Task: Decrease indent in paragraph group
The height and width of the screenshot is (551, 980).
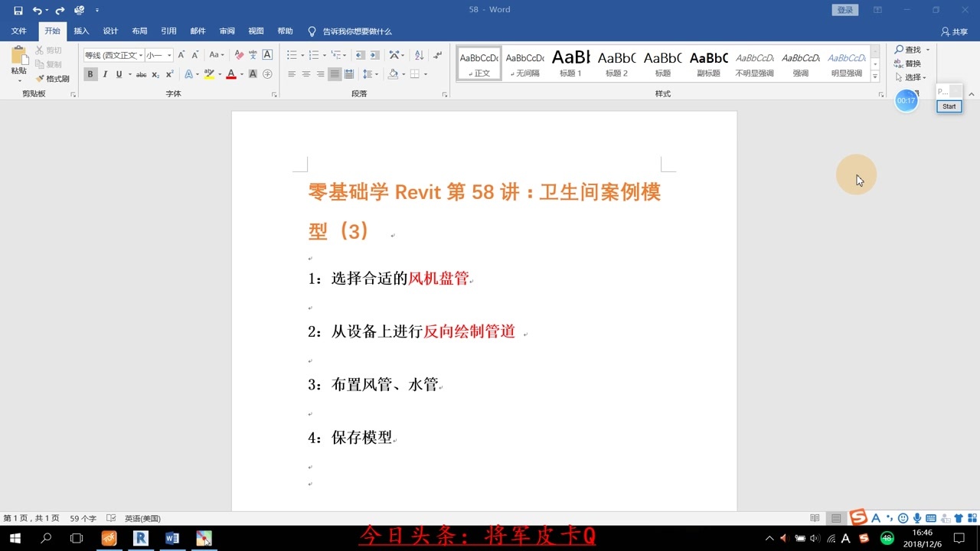Action: tap(360, 55)
